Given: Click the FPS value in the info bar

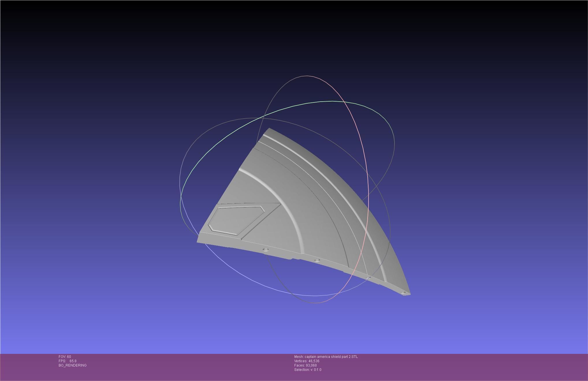Looking at the screenshot, I should pos(73,361).
